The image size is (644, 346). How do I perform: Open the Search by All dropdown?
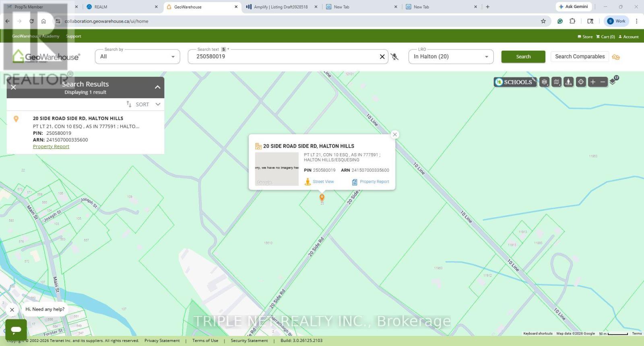coord(138,56)
